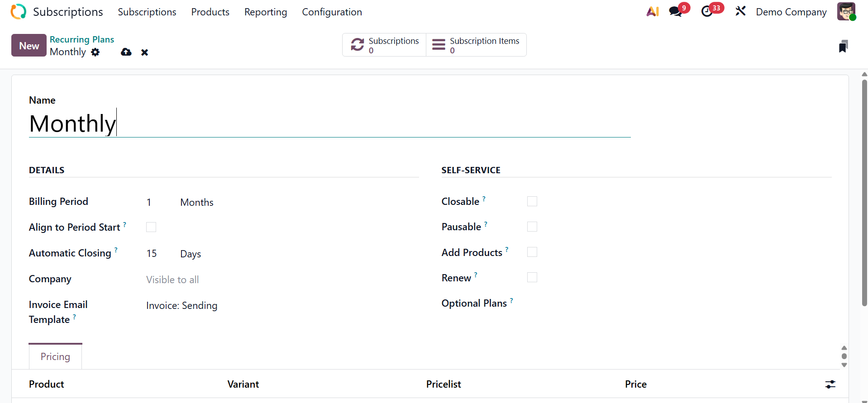Click the New button
Viewport: 868px width, 403px height.
pyautogui.click(x=29, y=46)
